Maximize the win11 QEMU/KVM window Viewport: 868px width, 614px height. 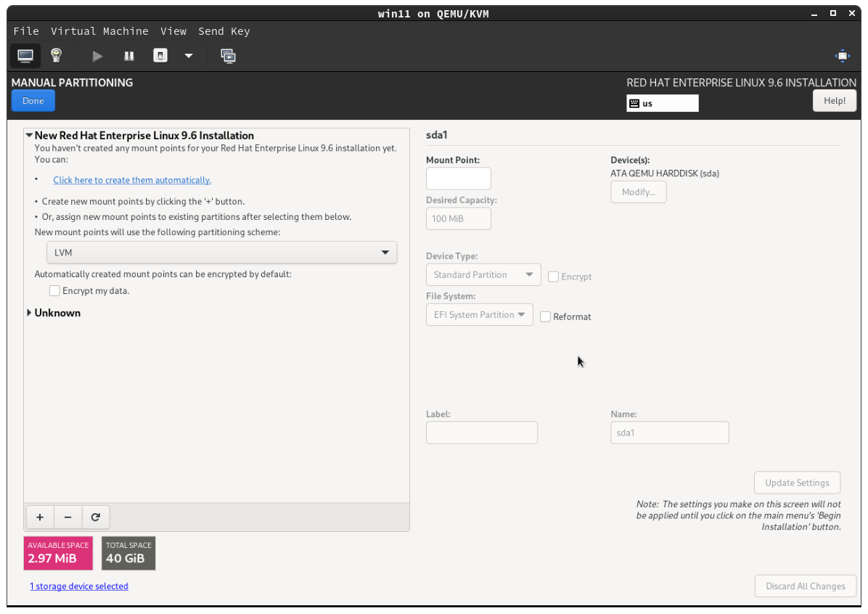[x=832, y=13]
